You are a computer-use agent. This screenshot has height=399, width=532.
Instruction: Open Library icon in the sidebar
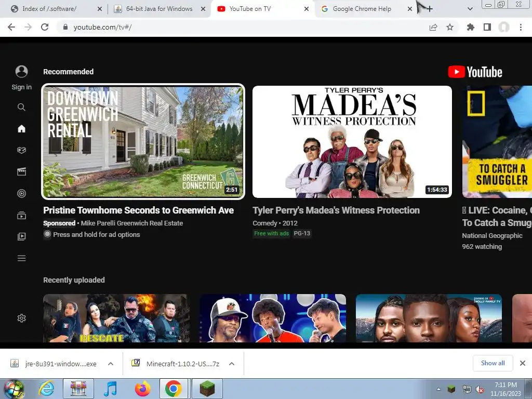coord(21,236)
